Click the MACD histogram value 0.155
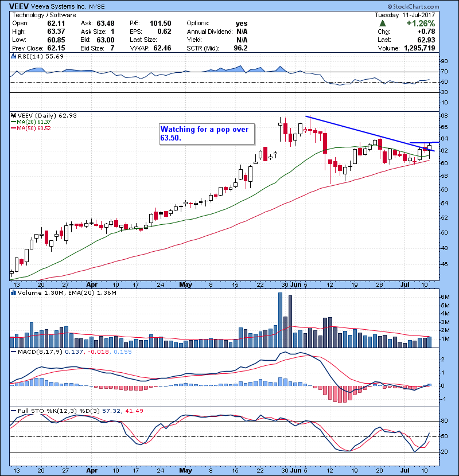 [x=123, y=352]
